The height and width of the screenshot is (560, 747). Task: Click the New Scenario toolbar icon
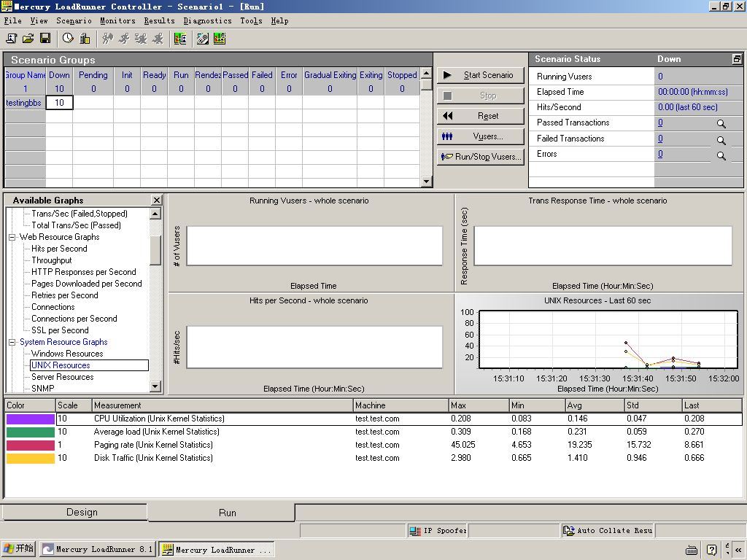pos(12,39)
